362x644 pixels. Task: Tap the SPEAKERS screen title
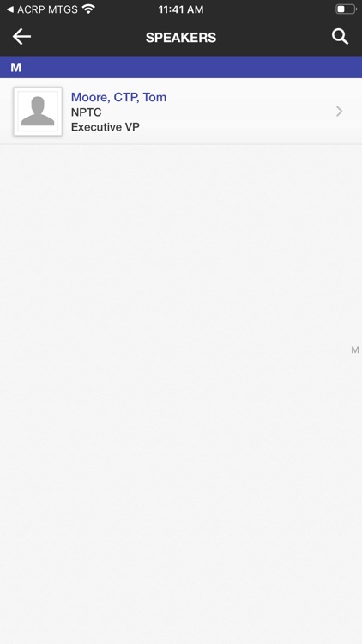(181, 38)
